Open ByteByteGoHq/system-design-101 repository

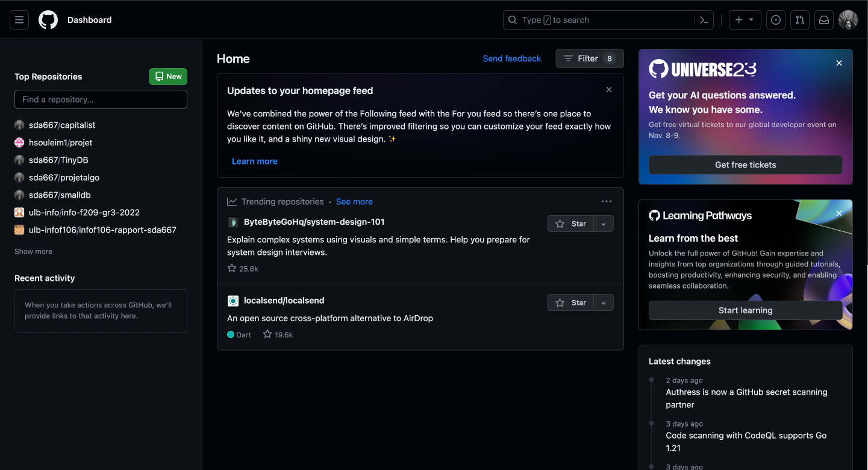314,222
